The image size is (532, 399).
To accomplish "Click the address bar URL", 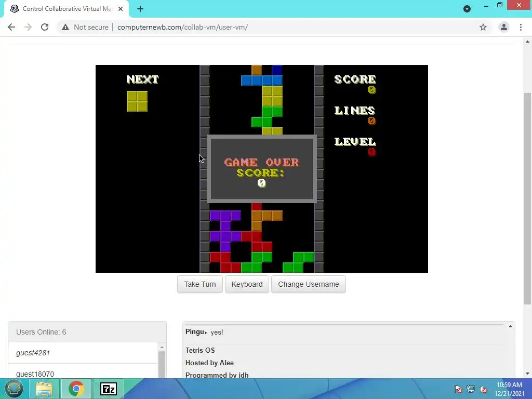I will tap(182, 27).
